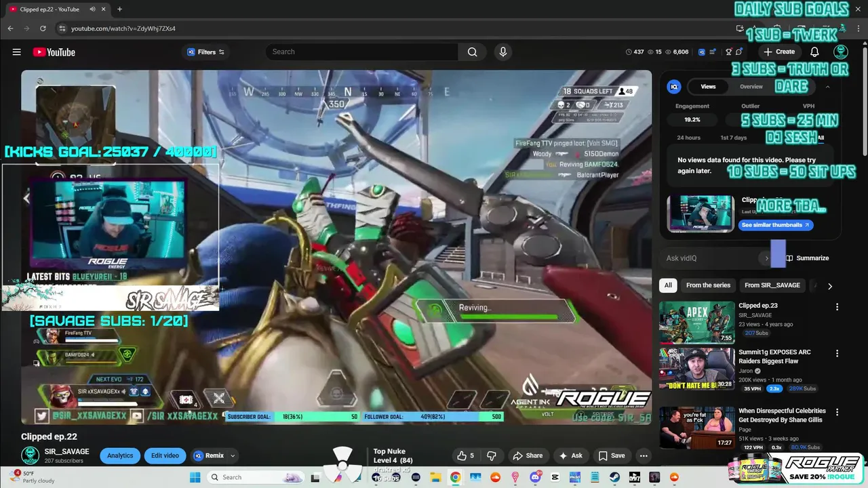The height and width of the screenshot is (488, 868).
Task: Select the 1st 7 days range
Action: (x=733, y=138)
